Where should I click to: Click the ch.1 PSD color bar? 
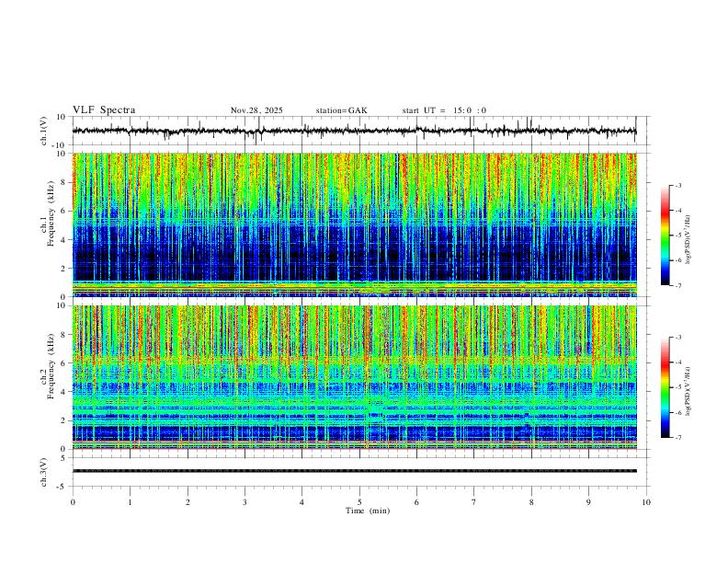(x=665, y=236)
